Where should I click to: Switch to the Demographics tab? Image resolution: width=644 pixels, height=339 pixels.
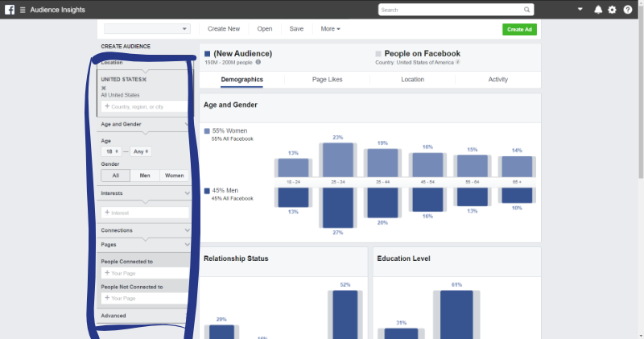pos(242,80)
